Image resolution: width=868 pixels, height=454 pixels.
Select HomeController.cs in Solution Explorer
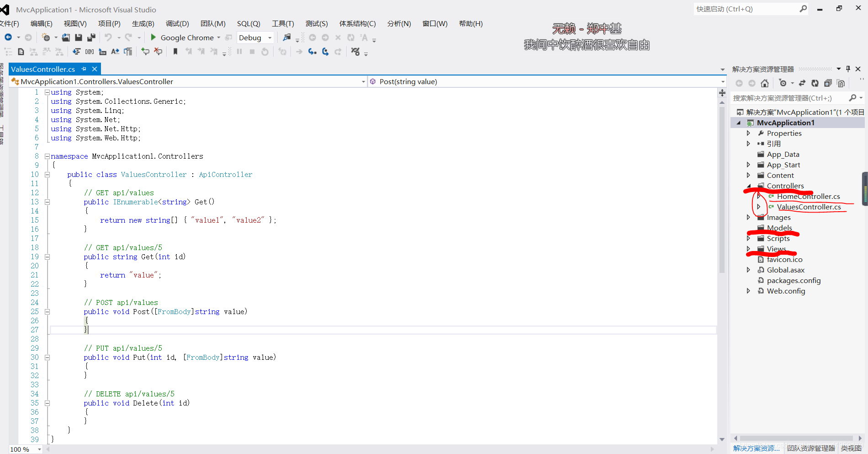pos(809,196)
